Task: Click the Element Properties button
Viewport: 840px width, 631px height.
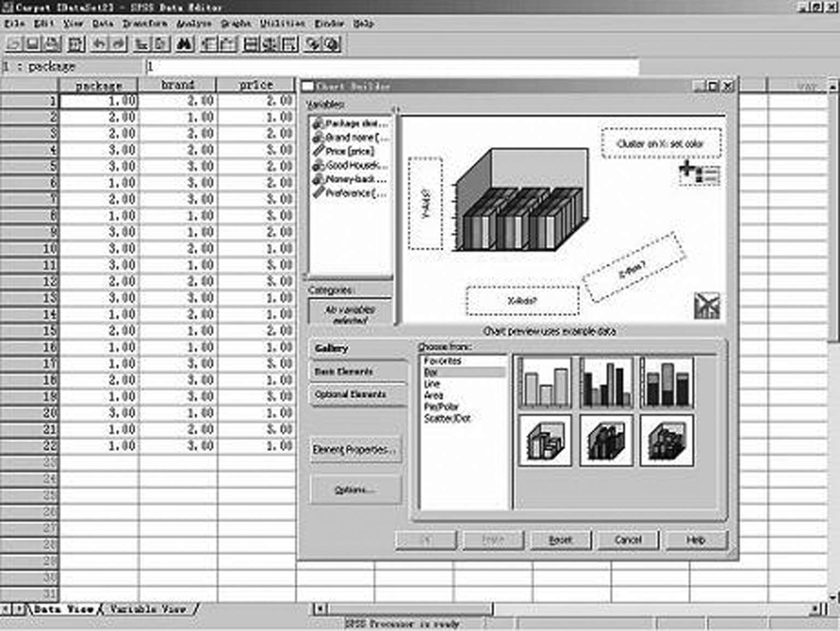Action: click(355, 450)
